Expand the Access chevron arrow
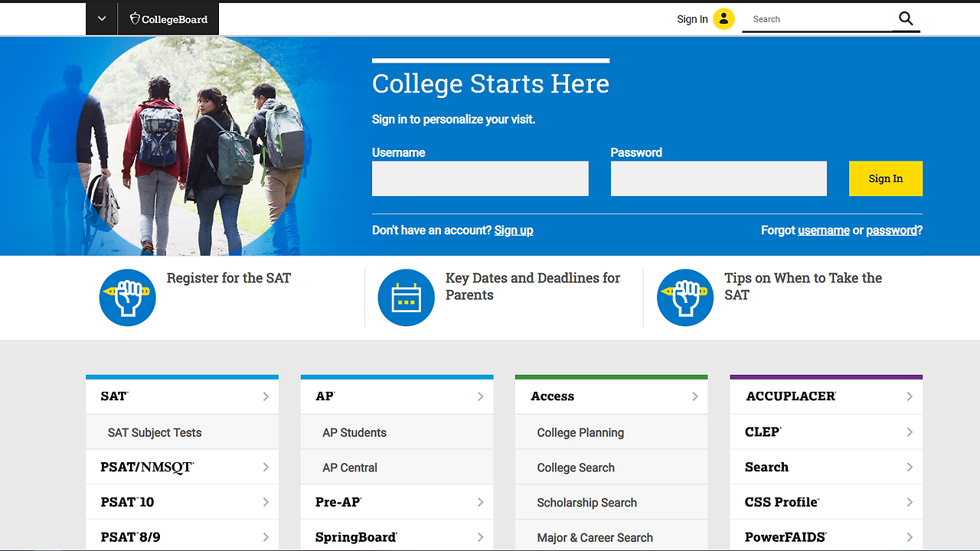 [694, 396]
